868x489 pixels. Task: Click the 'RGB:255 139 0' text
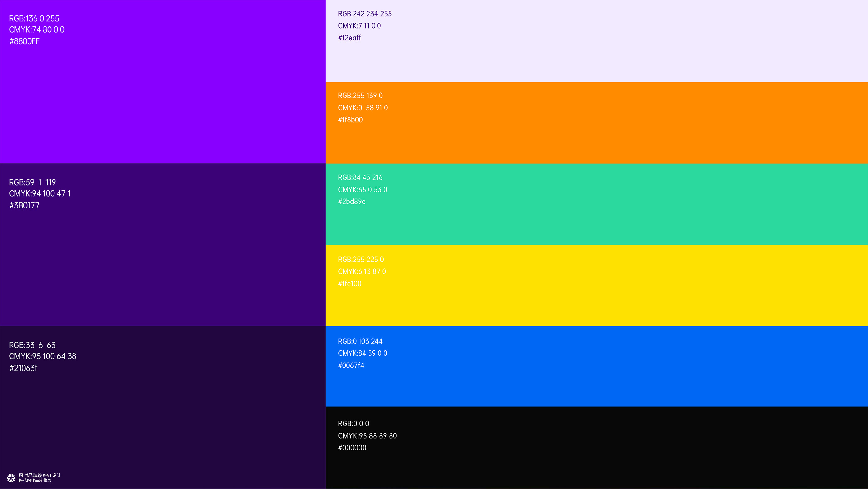[x=360, y=96]
